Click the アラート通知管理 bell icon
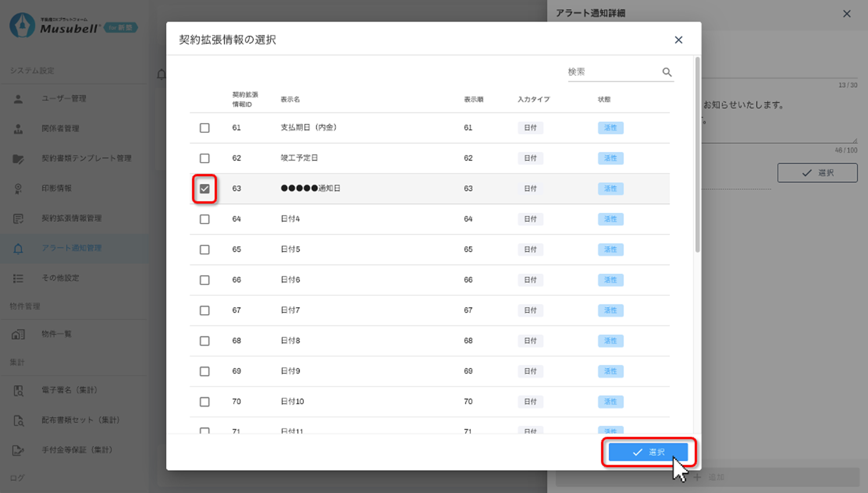The image size is (868, 493). (x=18, y=249)
